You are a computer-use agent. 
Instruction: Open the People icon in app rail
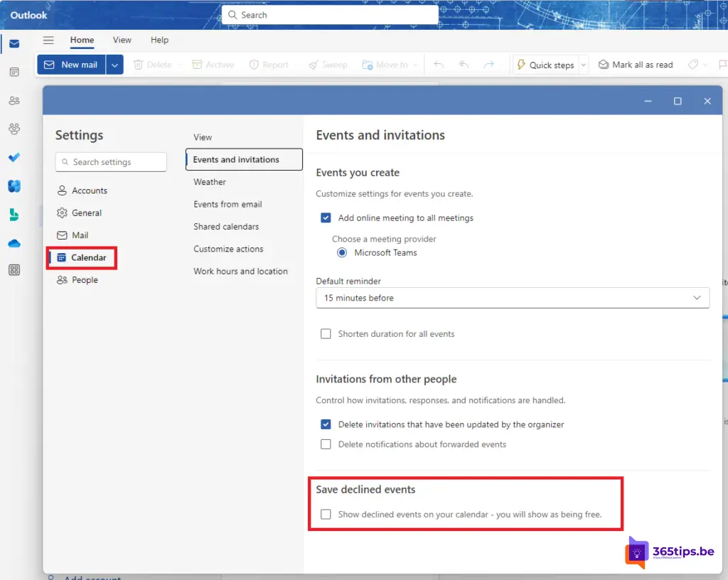(14, 101)
